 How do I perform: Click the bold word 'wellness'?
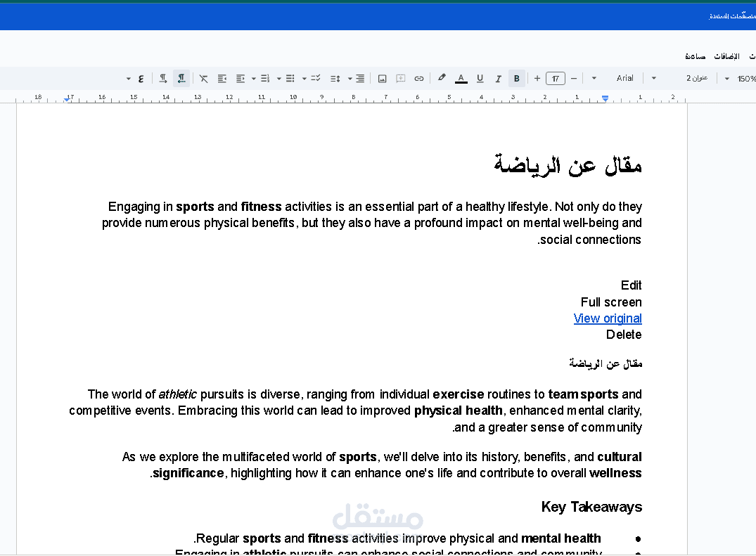pos(615,473)
